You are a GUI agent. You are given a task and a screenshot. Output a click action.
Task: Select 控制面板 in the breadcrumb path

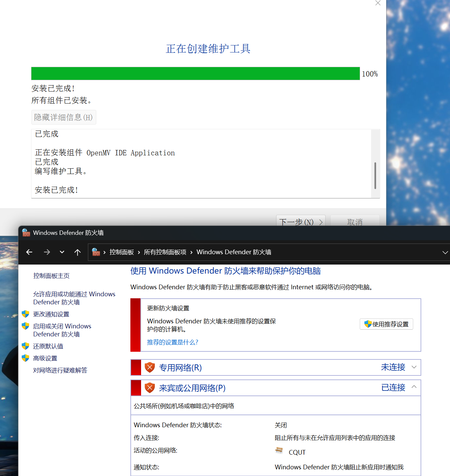click(x=122, y=252)
